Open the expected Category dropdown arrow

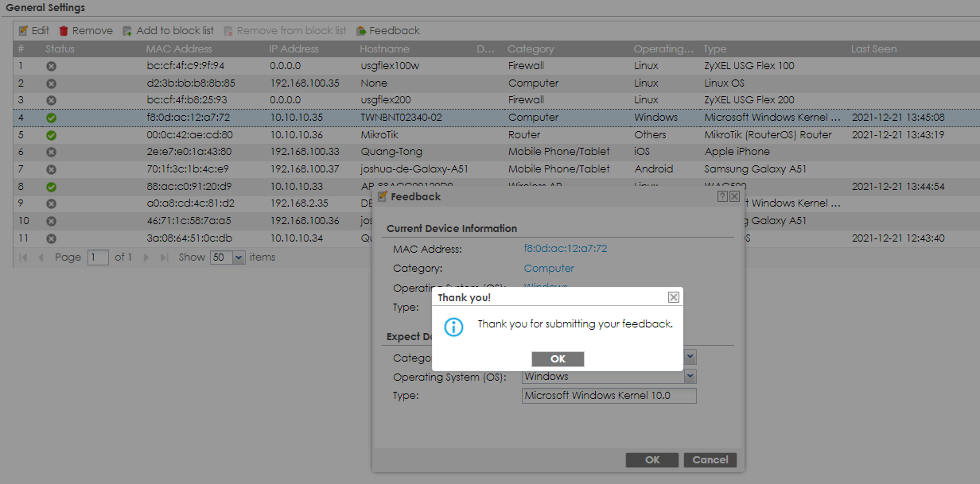690,358
